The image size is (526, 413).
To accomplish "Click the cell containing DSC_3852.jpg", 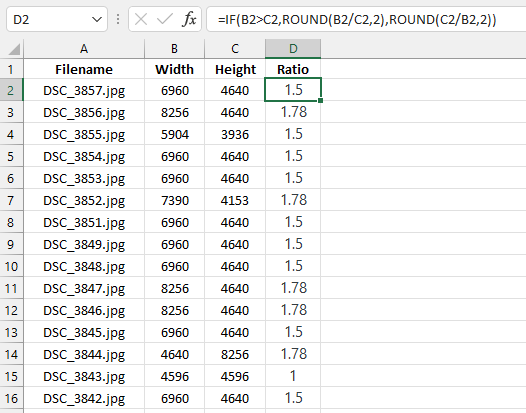I will (x=84, y=200).
